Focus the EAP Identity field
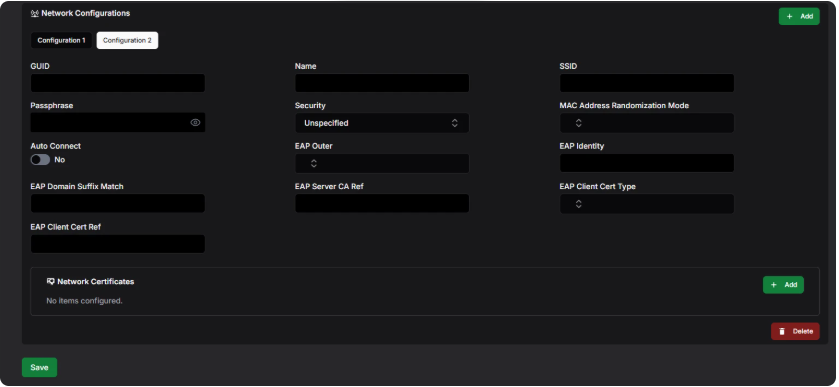839x387 pixels. pos(647,163)
